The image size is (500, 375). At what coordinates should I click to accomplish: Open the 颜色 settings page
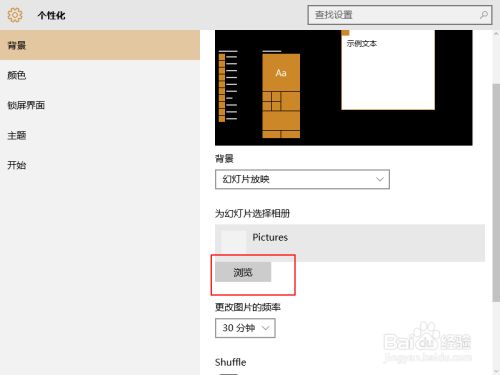point(100,75)
